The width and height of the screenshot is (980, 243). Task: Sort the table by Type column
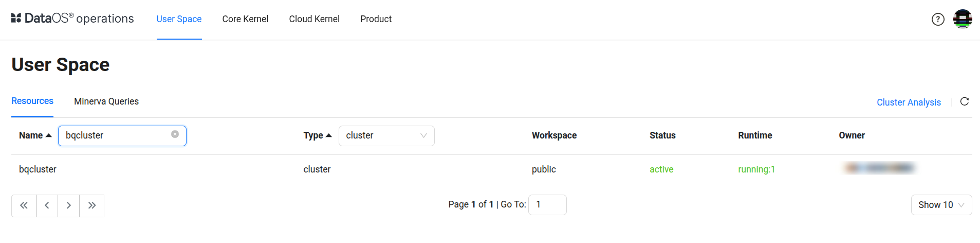[317, 135]
